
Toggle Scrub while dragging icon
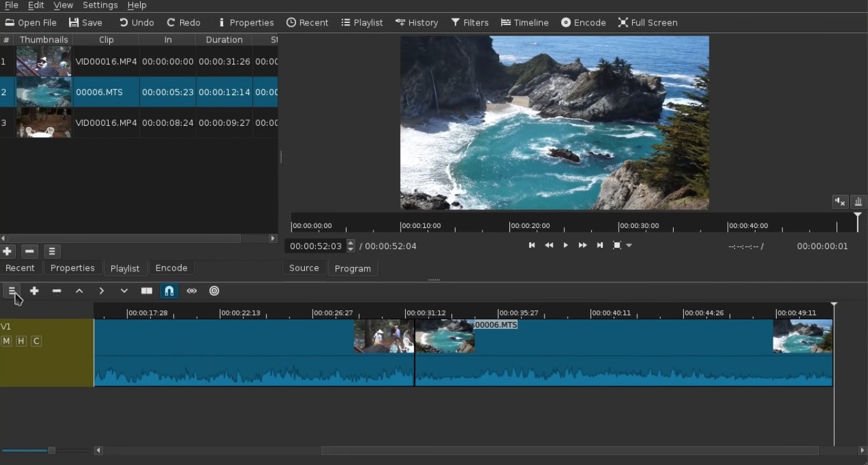point(192,291)
